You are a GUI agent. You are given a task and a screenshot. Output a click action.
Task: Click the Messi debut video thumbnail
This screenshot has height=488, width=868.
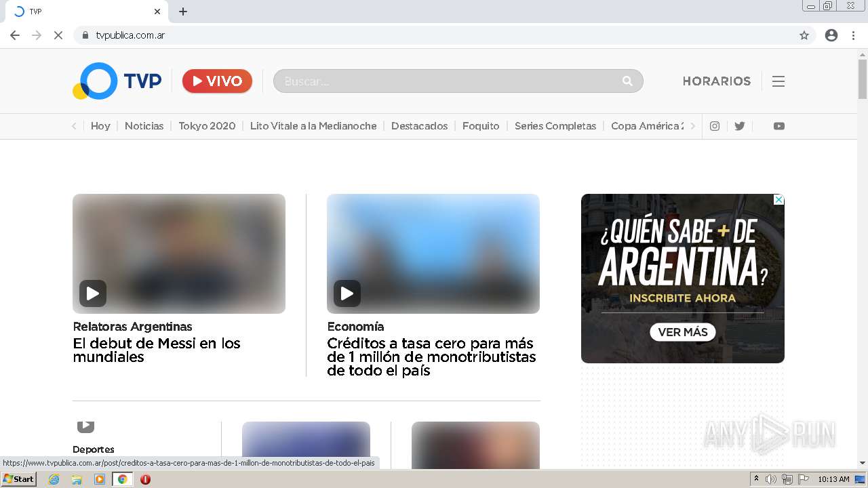click(179, 253)
